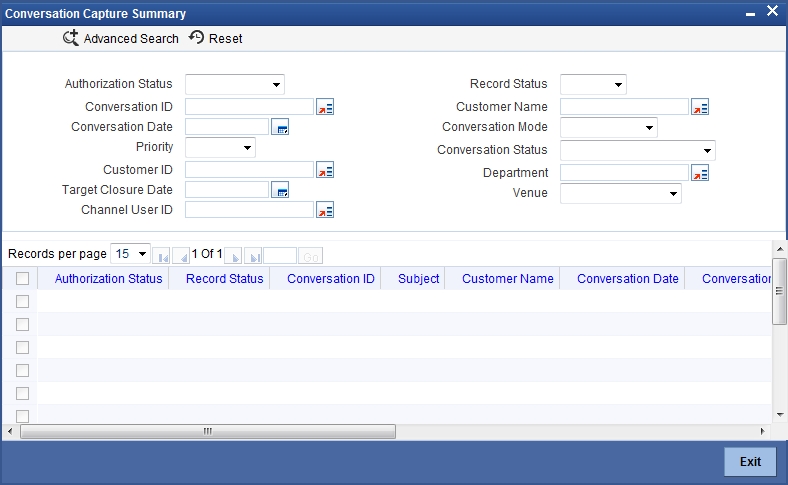Viewport: 788px width, 485px height.
Task: Expand the Priority dropdown
Action: tap(220, 148)
